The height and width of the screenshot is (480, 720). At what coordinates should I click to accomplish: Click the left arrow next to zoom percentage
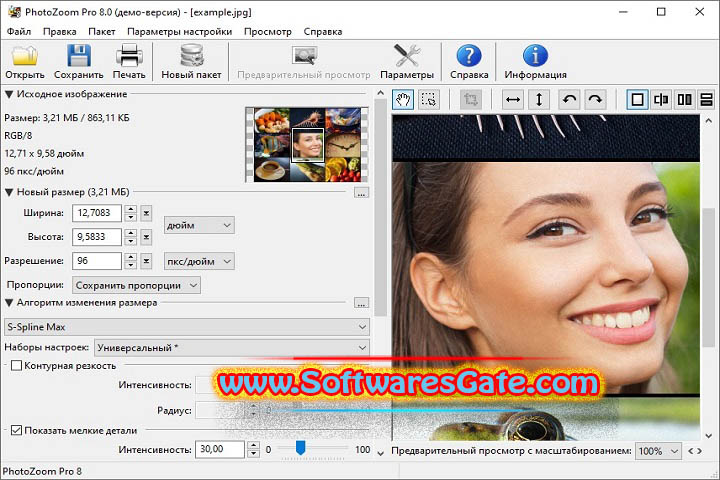[691, 451]
